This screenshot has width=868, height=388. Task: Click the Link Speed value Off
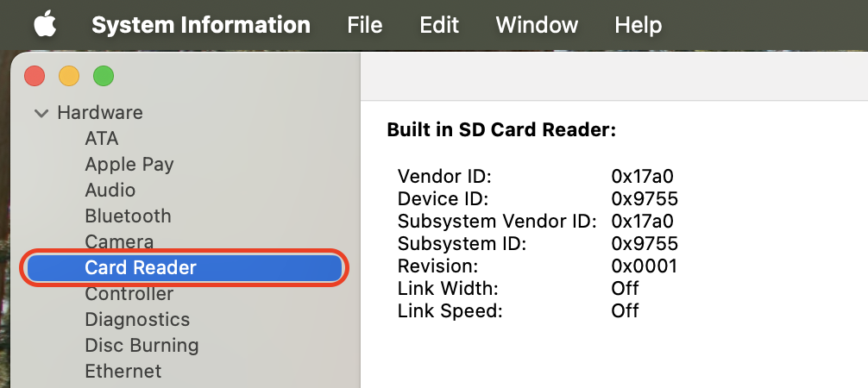625,311
